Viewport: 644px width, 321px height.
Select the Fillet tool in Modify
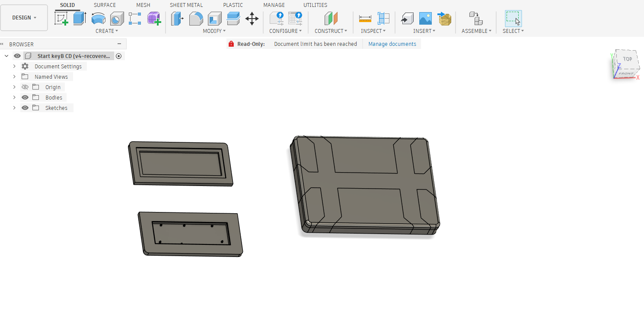click(x=196, y=19)
